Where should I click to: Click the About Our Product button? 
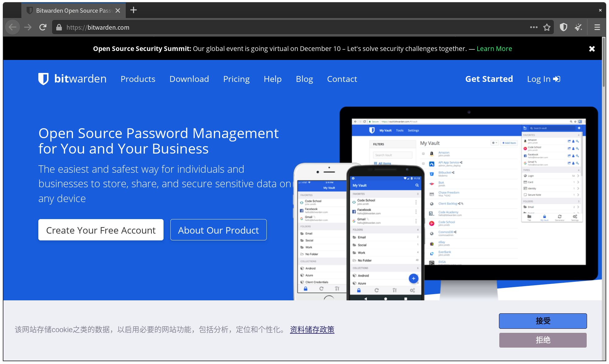pos(218,230)
